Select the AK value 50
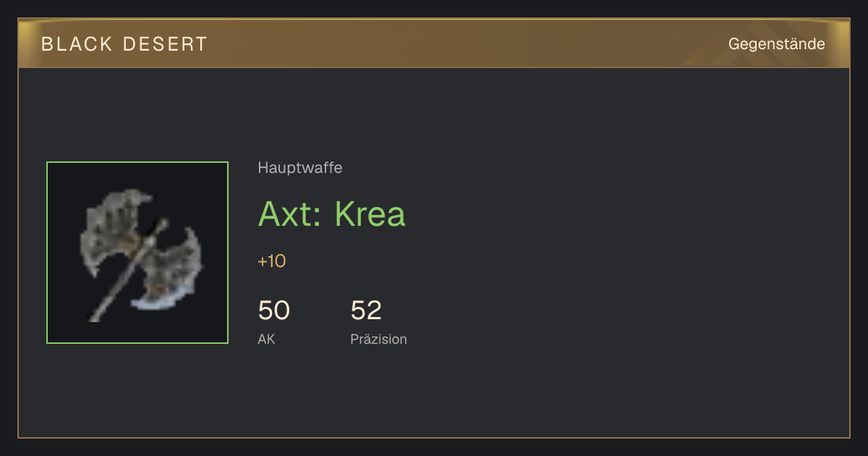 click(x=273, y=311)
